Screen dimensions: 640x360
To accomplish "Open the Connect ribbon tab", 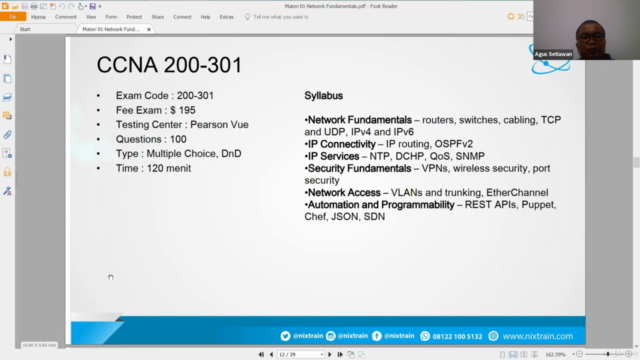I will 182,17.
